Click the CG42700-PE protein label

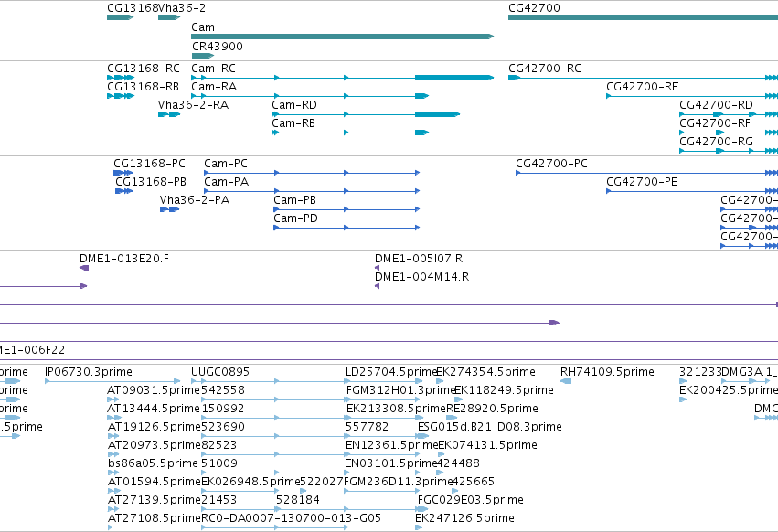642,182
